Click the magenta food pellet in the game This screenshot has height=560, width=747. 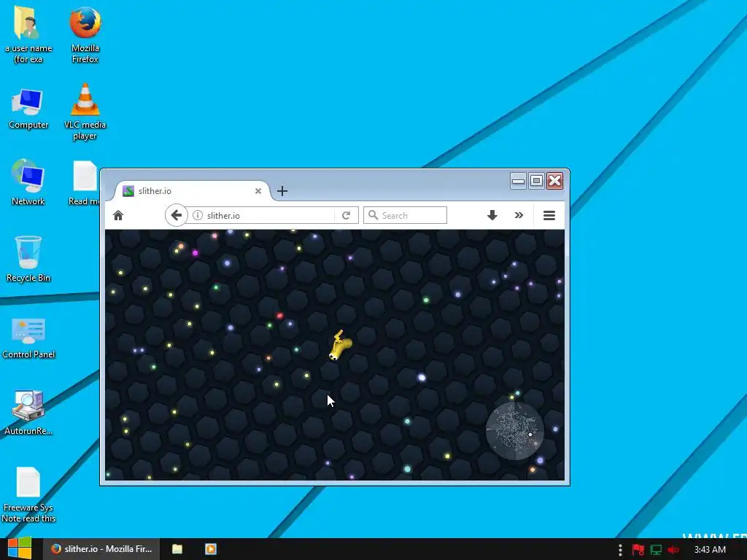point(195,253)
